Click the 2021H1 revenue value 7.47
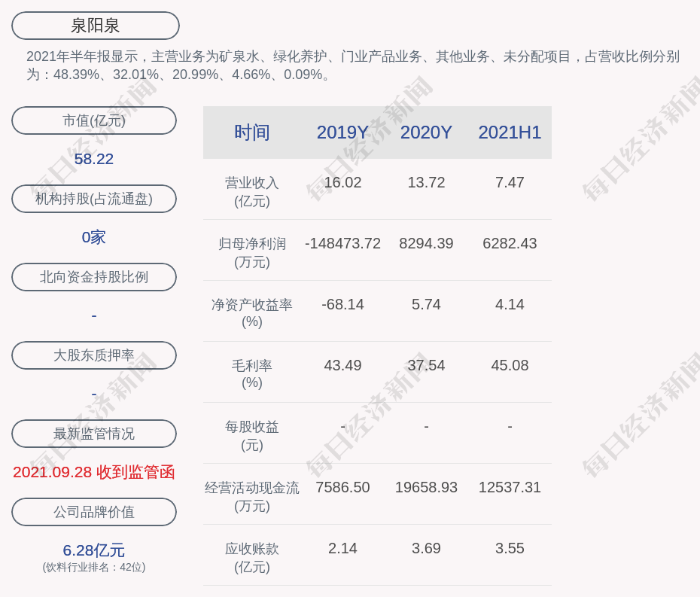 pos(510,183)
